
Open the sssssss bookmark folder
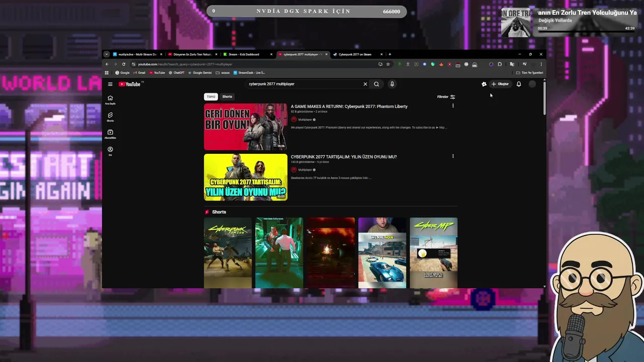(223, 73)
